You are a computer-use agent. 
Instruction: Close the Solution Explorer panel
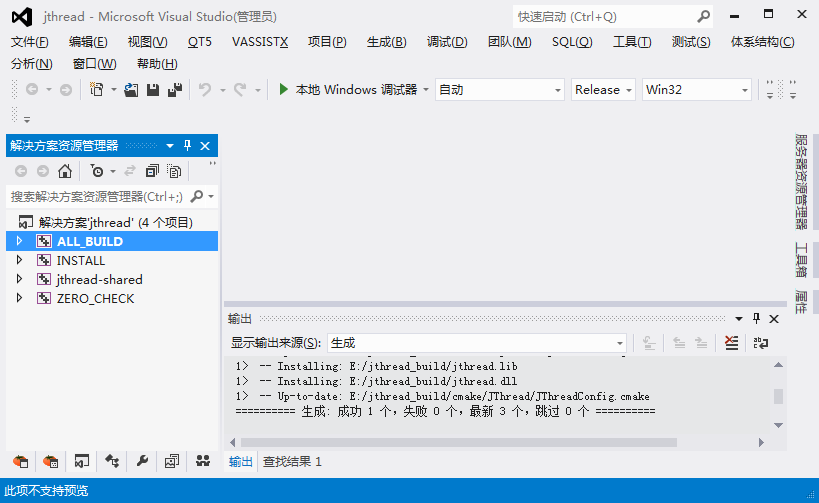[205, 146]
